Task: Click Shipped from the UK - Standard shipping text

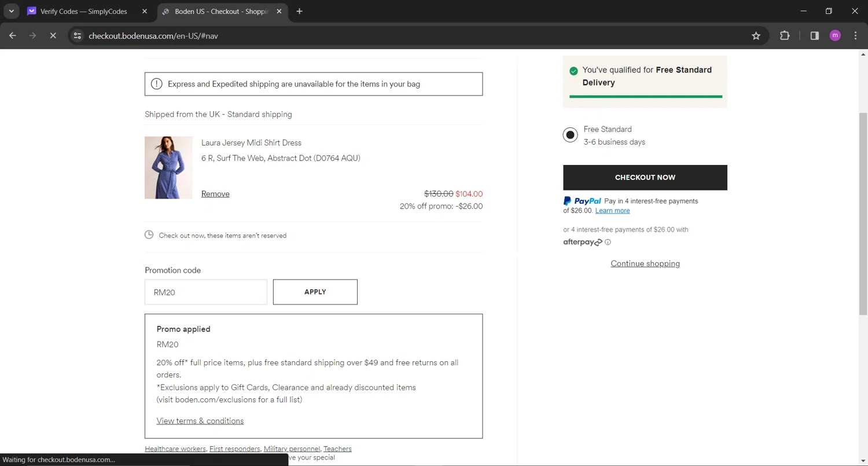Action: point(218,115)
